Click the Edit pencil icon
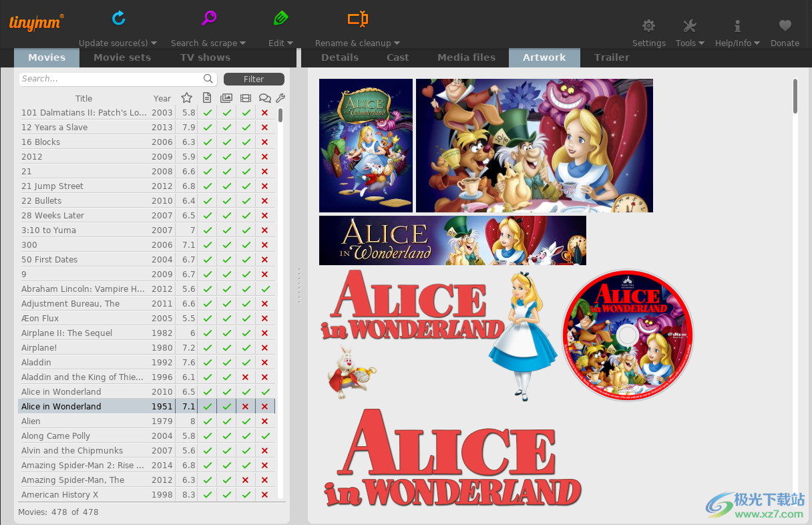This screenshot has height=525, width=812. tap(281, 18)
